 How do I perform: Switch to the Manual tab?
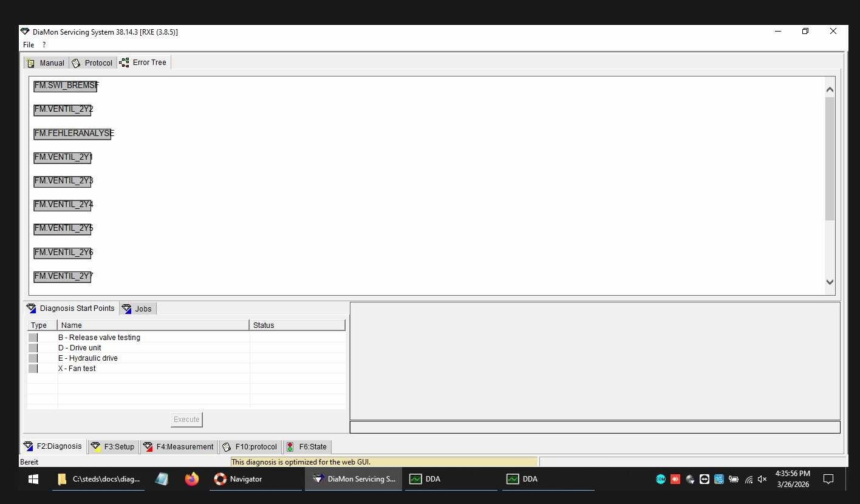[46, 63]
